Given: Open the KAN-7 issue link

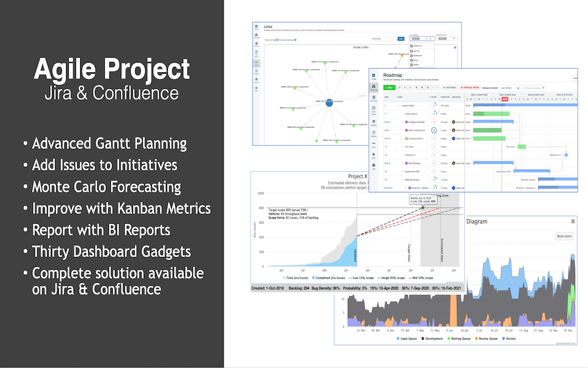Looking at the screenshot, I should [x=387, y=130].
